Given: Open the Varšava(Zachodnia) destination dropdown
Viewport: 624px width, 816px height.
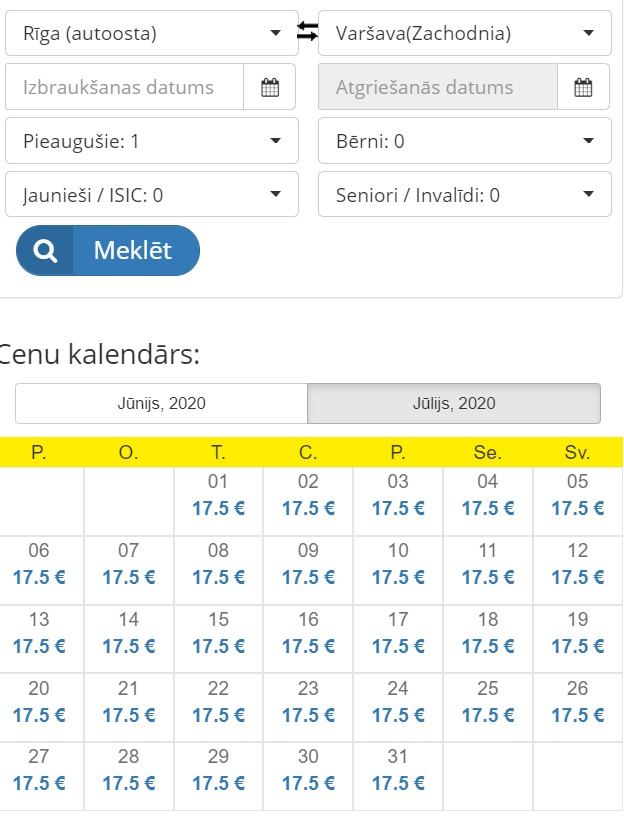Looking at the screenshot, I should (x=465, y=33).
